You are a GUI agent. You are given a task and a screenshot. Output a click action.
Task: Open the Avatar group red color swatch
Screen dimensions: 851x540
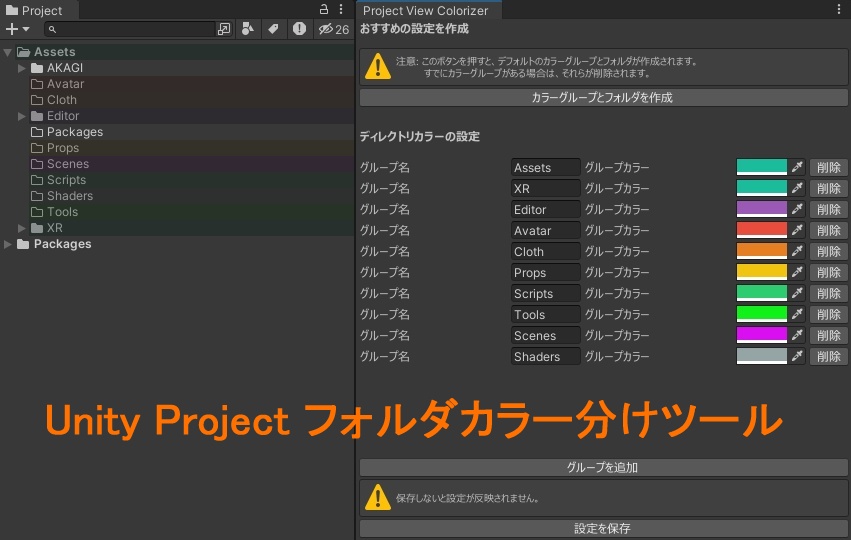(761, 231)
